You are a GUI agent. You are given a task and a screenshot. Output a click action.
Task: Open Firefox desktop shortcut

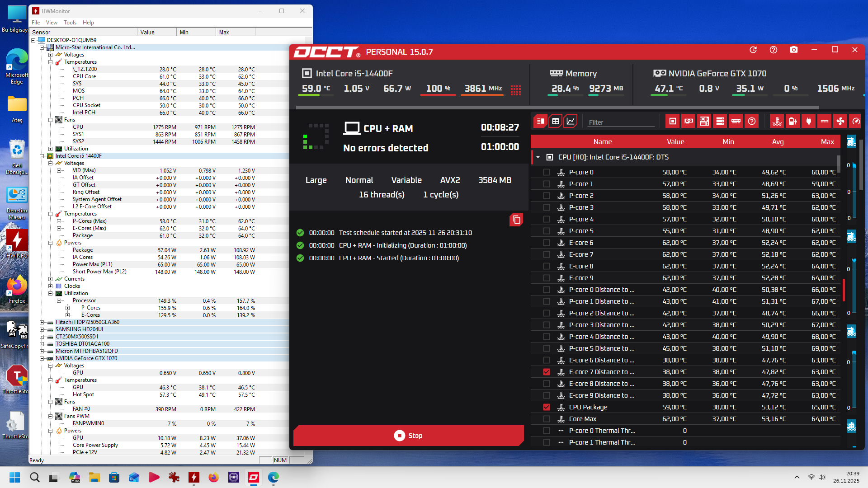17,289
